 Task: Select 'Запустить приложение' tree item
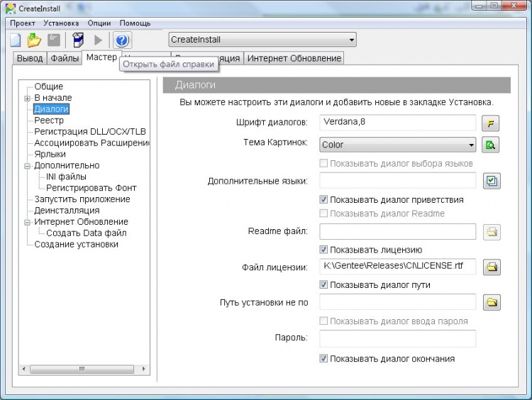[x=82, y=199]
